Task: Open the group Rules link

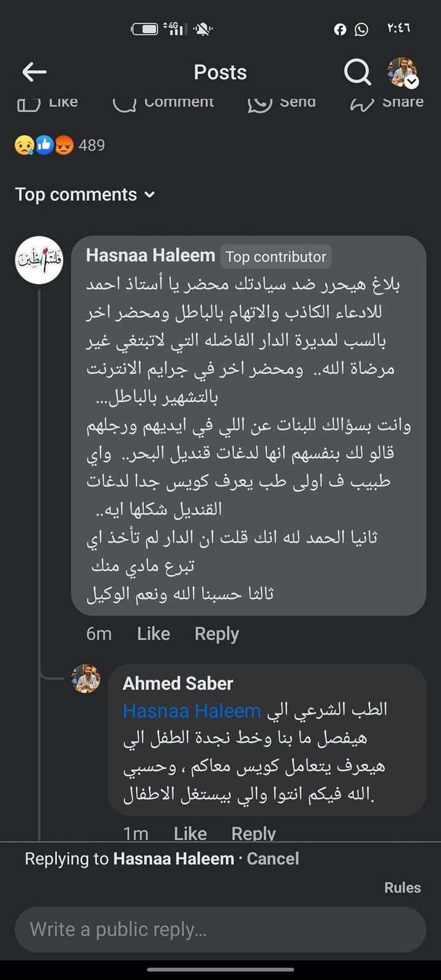Action: click(x=402, y=888)
